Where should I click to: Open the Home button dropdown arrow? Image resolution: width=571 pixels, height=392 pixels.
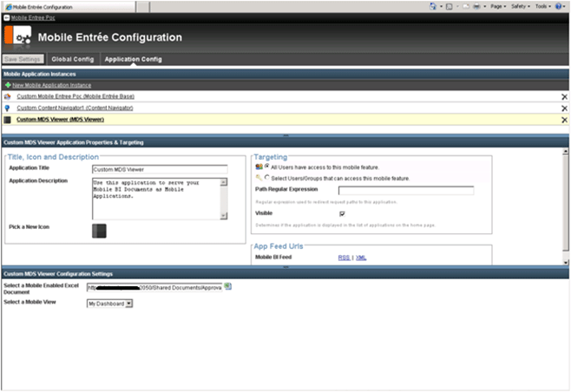click(x=441, y=7)
